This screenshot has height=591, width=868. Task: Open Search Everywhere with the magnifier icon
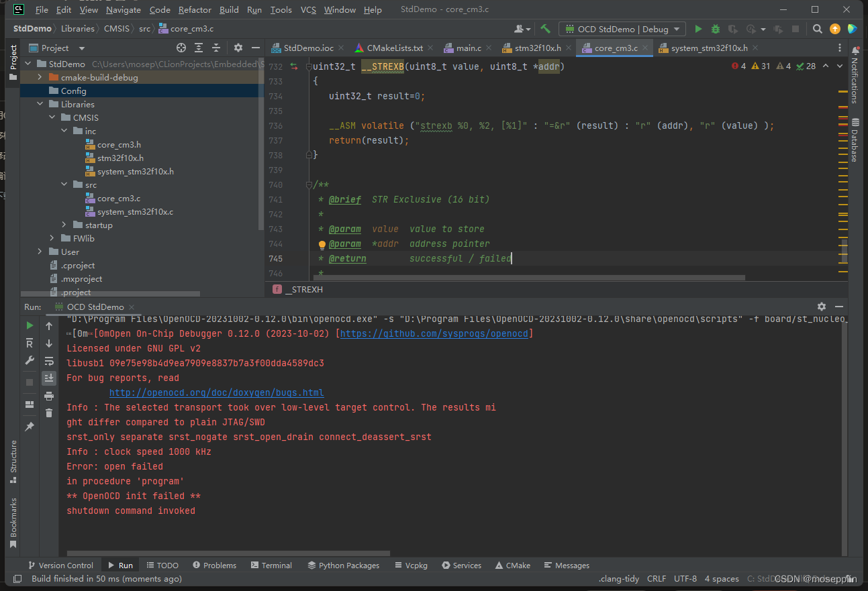817,29
